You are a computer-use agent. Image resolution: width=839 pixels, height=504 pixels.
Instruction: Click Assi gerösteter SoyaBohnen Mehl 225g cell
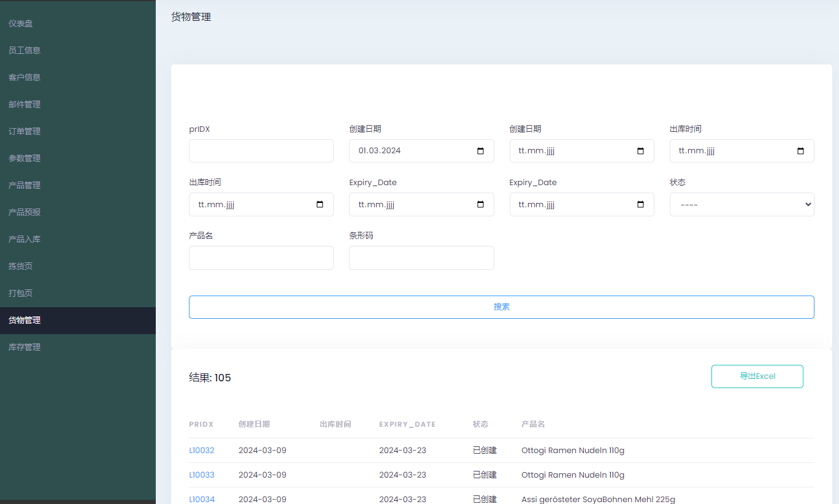coord(598,499)
